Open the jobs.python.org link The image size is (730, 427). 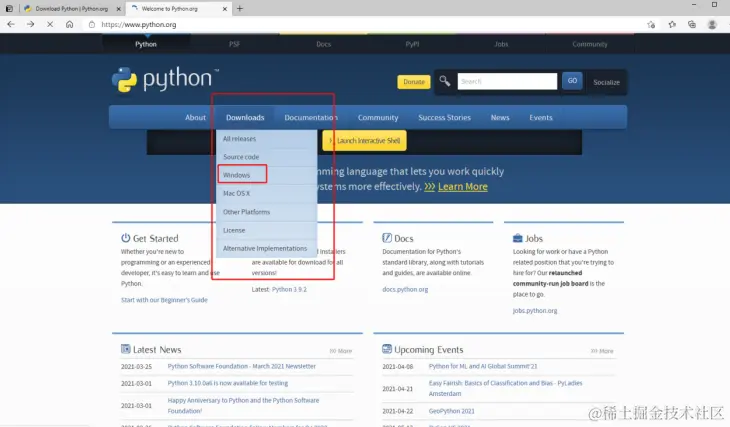[535, 311]
